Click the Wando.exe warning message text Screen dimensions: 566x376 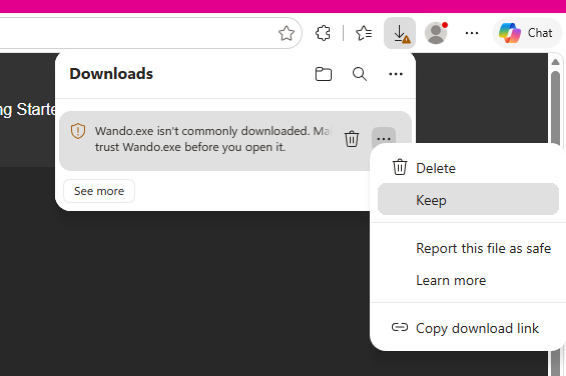point(214,139)
